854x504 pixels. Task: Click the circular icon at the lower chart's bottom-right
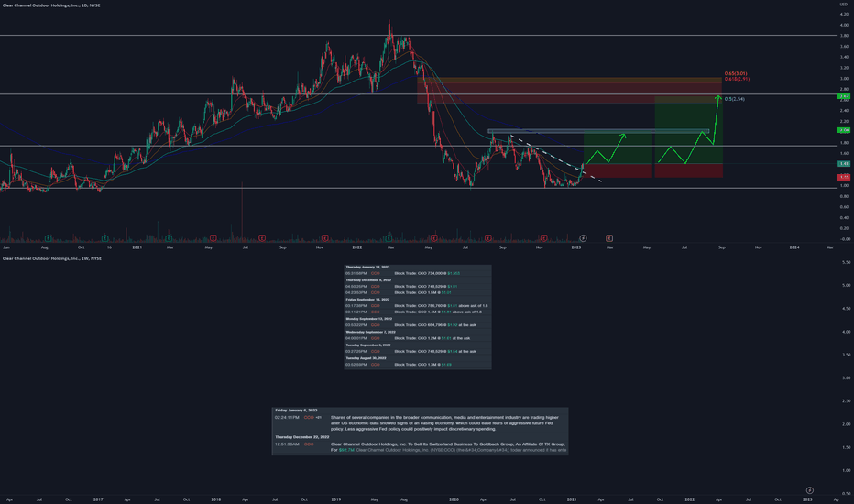pyautogui.click(x=809, y=490)
